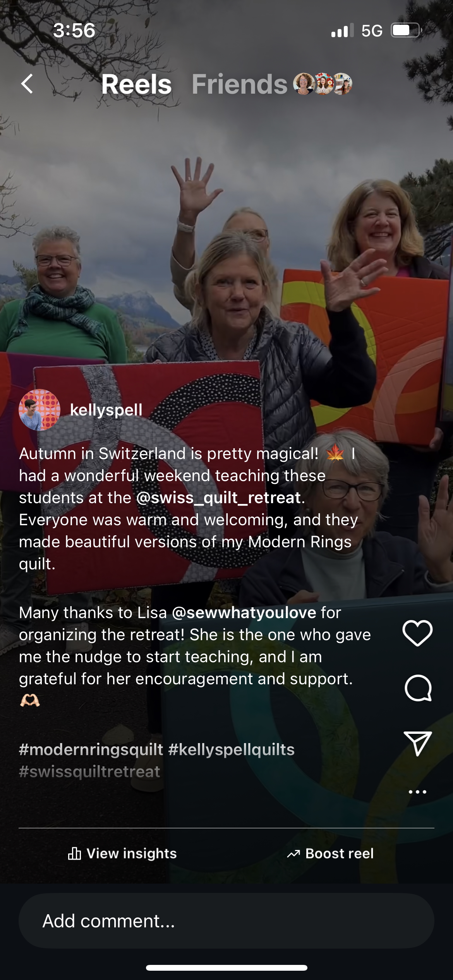Viewport: 453px width, 980px height.
Task: Visit @swiss_quilt_retreat mention
Action: click(x=219, y=498)
